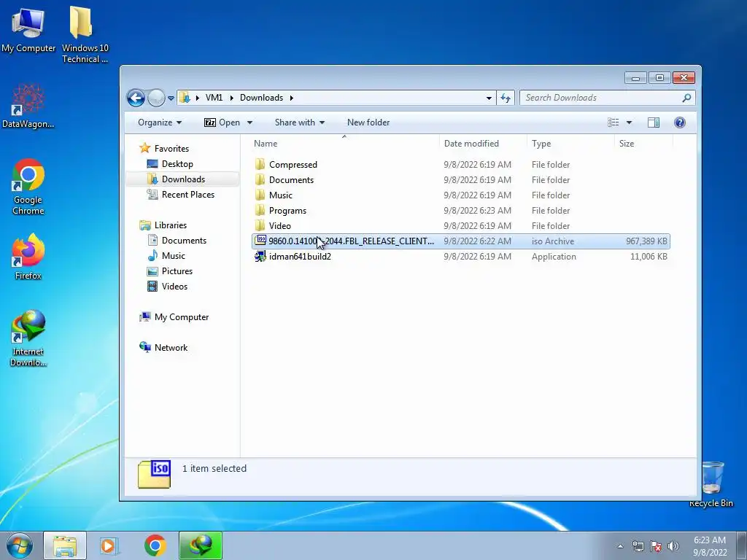The height and width of the screenshot is (560, 747).
Task: Refresh the Downloads folder view
Action: 506,98
